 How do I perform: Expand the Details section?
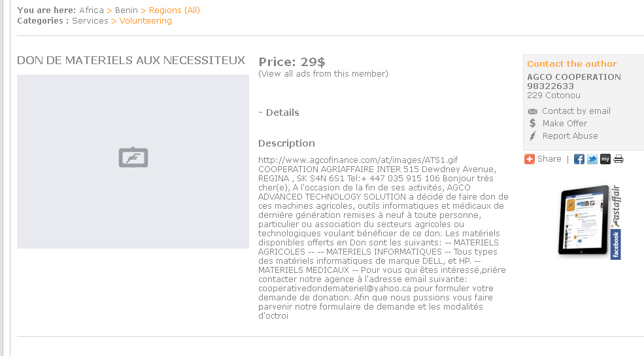click(x=279, y=113)
